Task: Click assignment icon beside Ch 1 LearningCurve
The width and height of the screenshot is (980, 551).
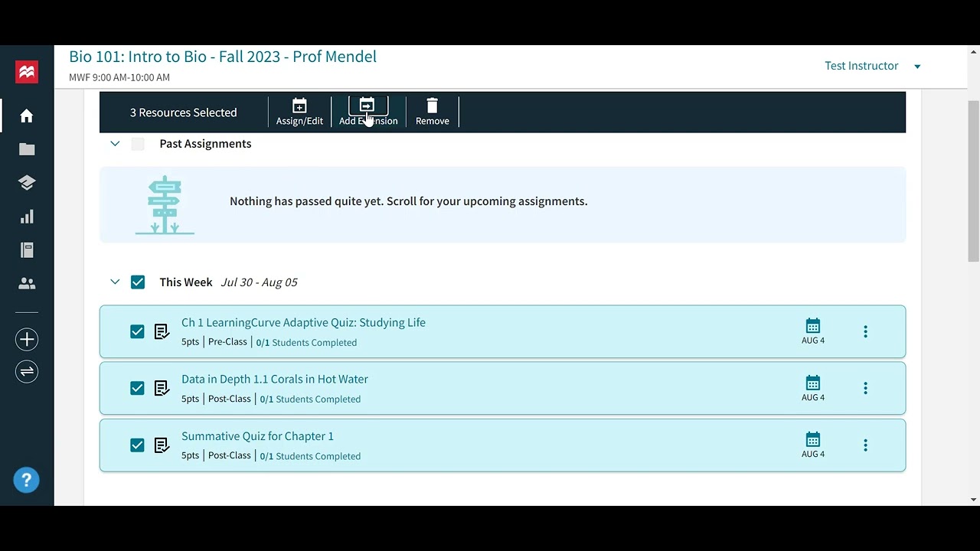Action: [x=162, y=331]
